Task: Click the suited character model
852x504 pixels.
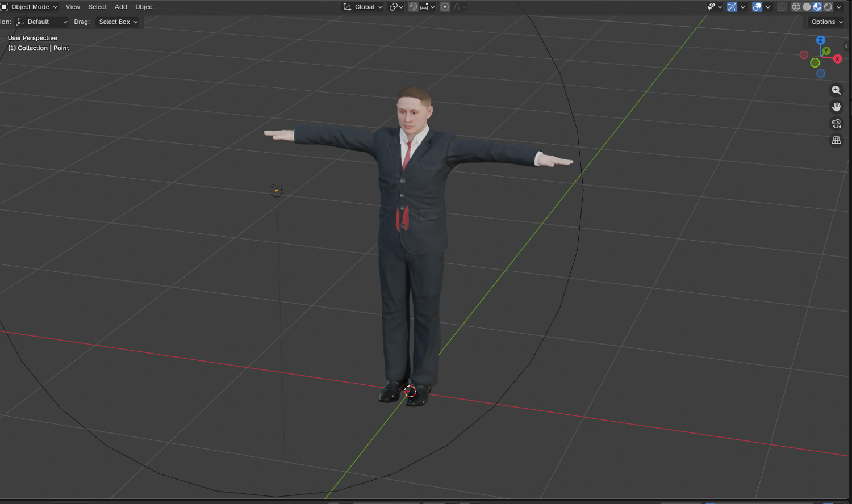Action: (x=412, y=227)
